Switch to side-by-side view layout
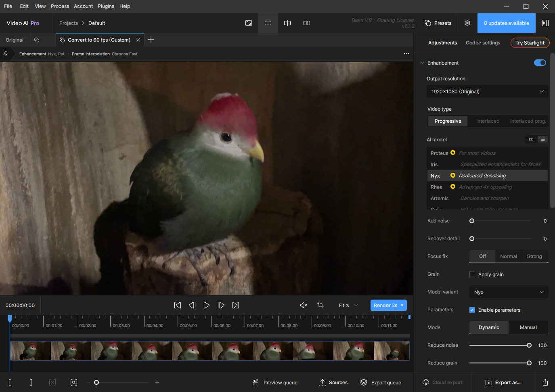The height and width of the screenshot is (392, 555). (307, 23)
